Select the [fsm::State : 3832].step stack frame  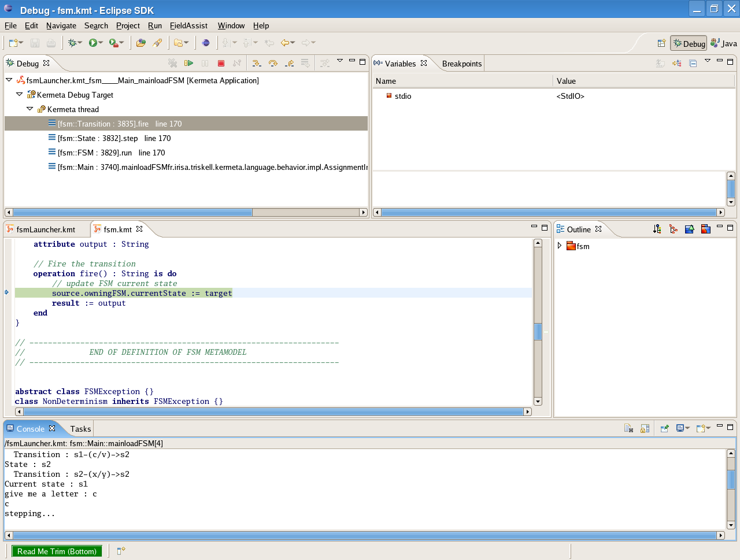click(x=186, y=138)
